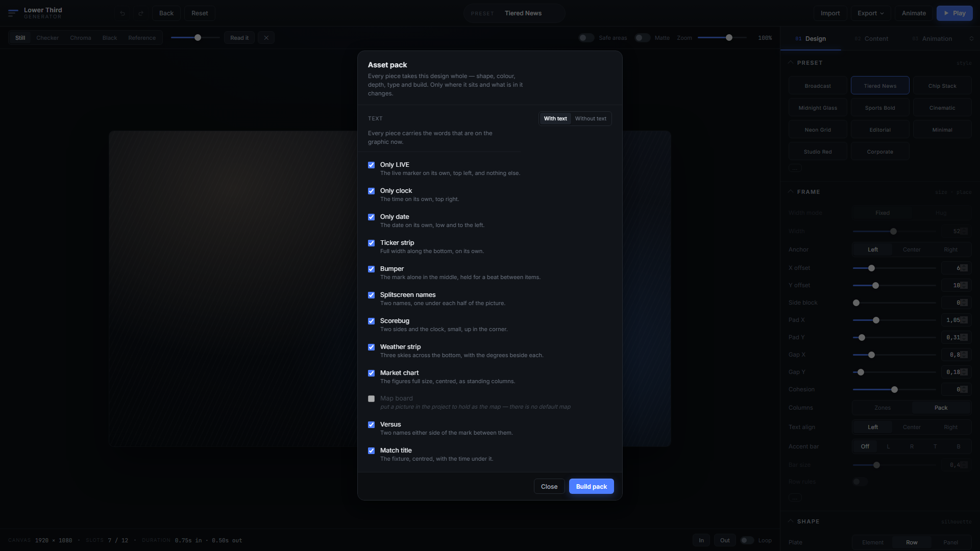The height and width of the screenshot is (551, 980).
Task: Uncheck the Only clock checkbox
Action: [372, 191]
